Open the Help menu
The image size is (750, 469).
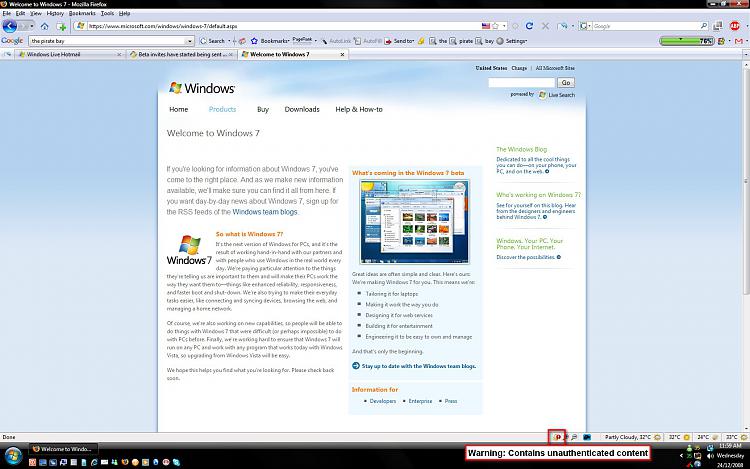tap(124, 13)
